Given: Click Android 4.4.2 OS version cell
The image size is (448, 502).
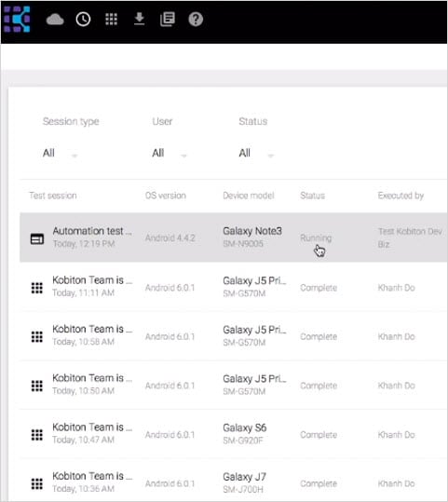Looking at the screenshot, I should [x=170, y=237].
